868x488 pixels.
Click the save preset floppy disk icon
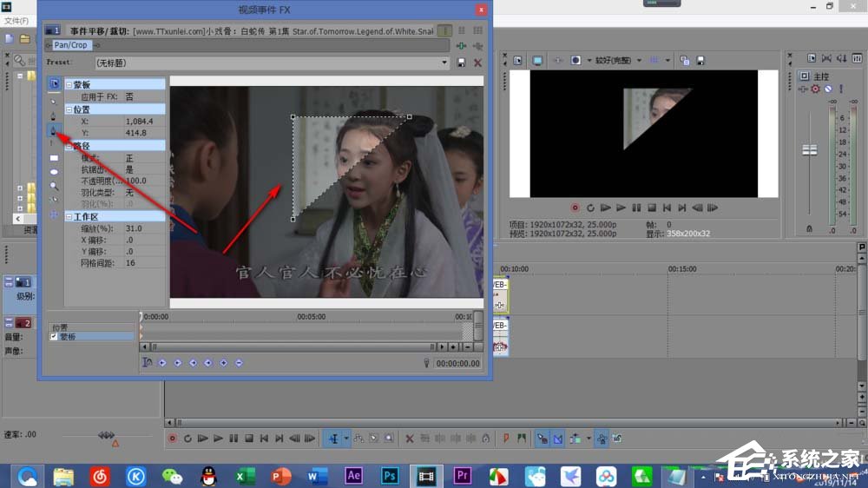click(461, 63)
